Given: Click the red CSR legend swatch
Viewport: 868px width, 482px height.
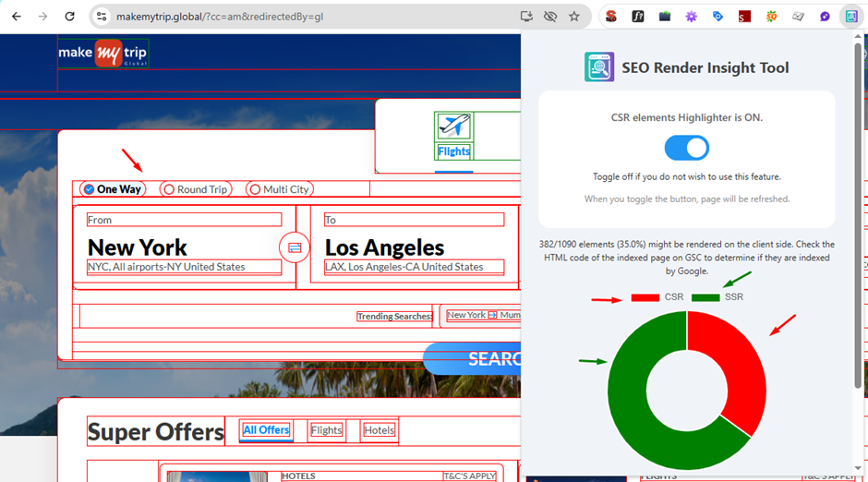Looking at the screenshot, I should coord(645,297).
